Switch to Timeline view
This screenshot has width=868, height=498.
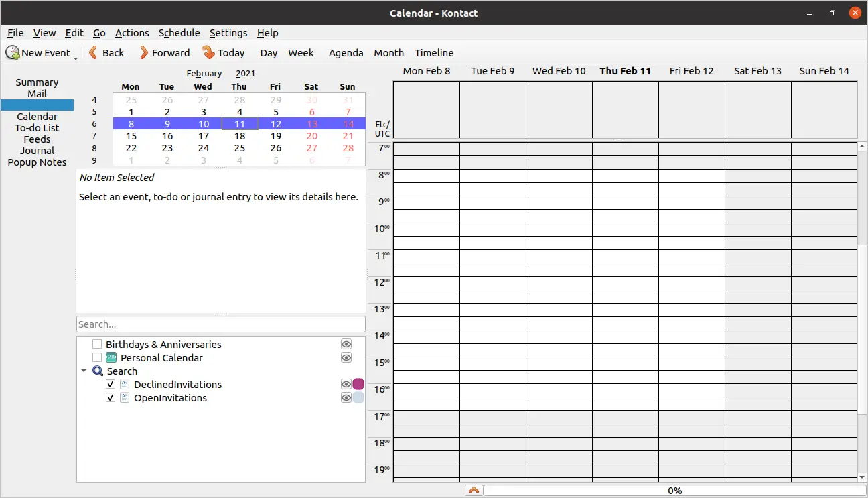434,52
